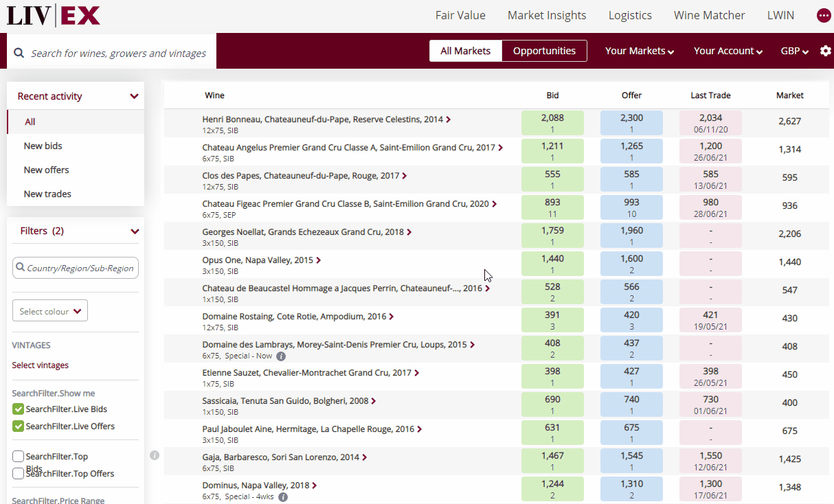Viewport: 834px width, 504px height.
Task: Collapse the Filters (2) panel
Action: pyautogui.click(x=134, y=231)
